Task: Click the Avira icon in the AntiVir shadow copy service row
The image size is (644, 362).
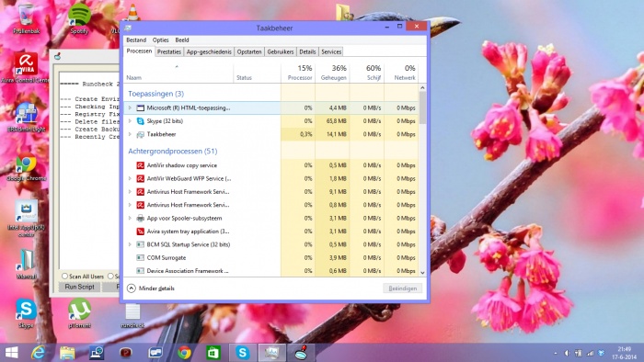Action: click(x=141, y=165)
